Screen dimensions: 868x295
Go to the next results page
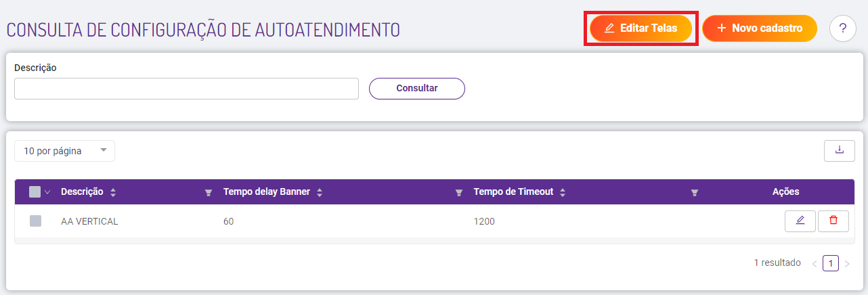tap(847, 263)
